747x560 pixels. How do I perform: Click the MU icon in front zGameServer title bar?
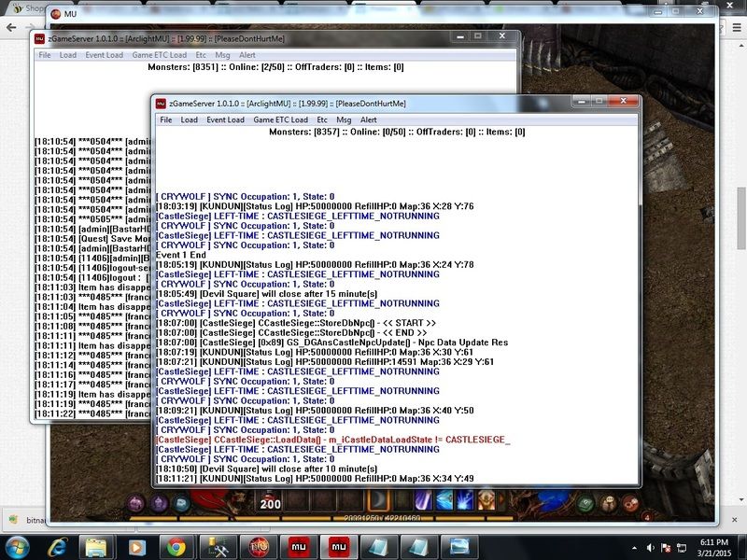coord(161,103)
